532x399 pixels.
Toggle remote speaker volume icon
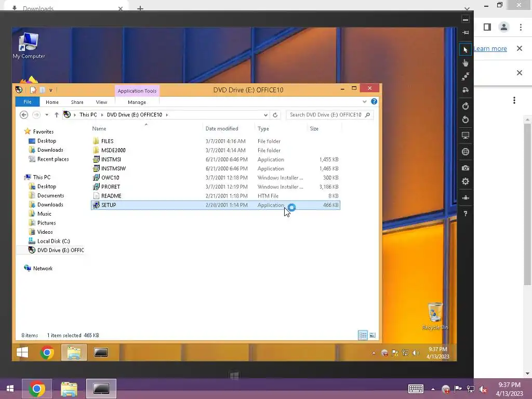(416, 353)
